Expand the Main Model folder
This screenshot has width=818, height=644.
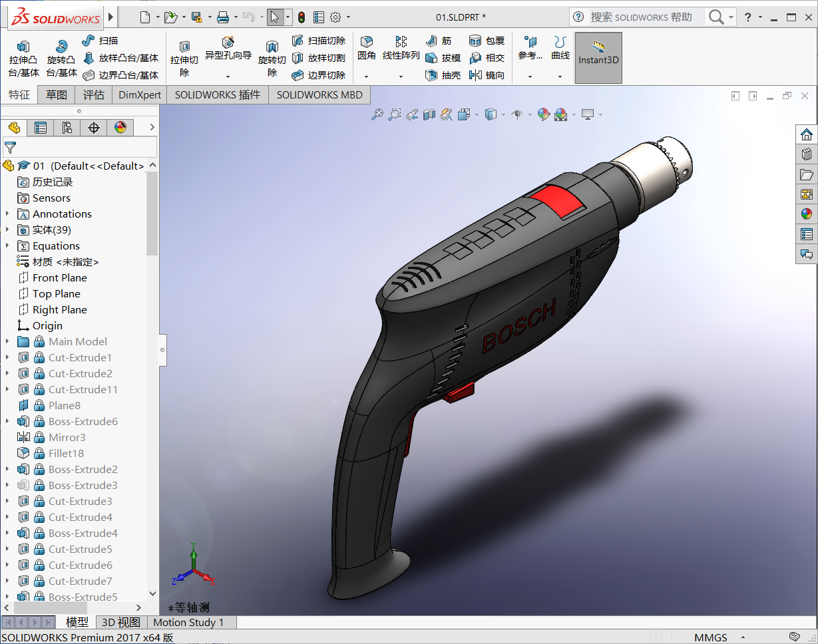coord(7,341)
